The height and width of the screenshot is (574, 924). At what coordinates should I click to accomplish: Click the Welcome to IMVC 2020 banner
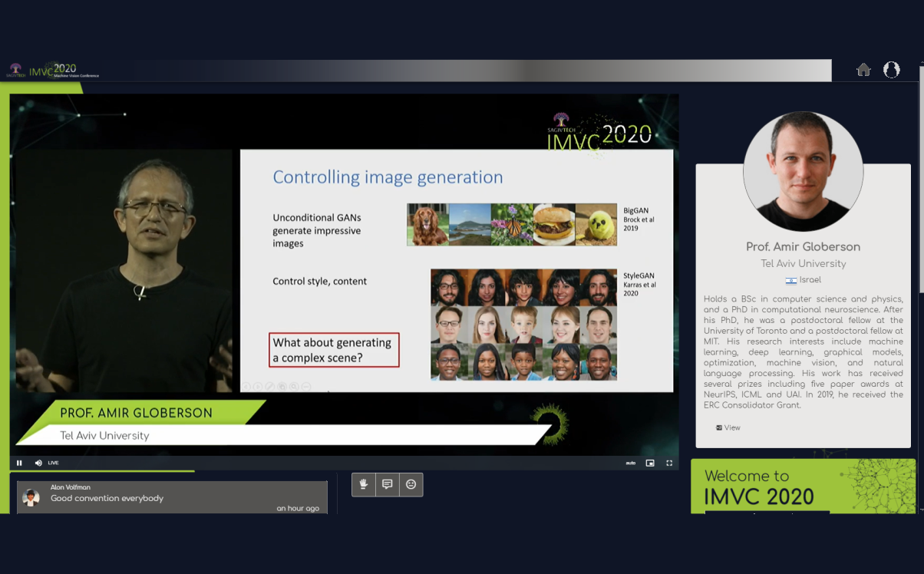pos(803,486)
